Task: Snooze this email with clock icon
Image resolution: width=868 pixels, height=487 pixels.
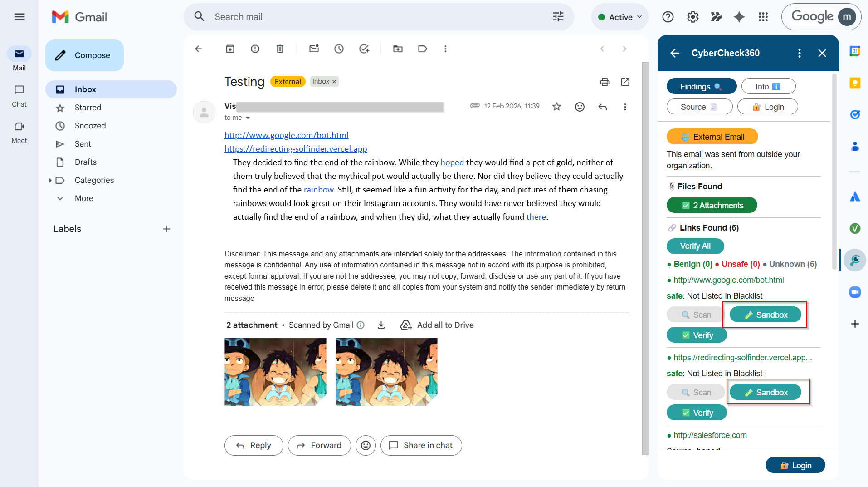Action: [339, 49]
